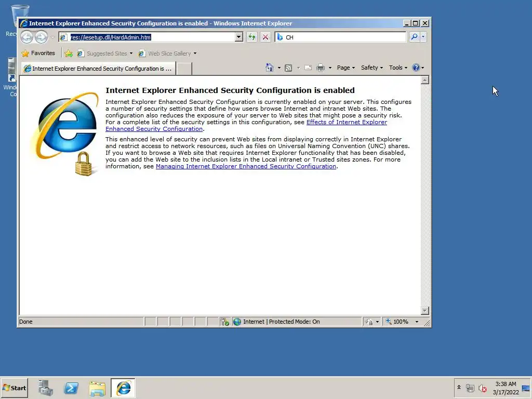The image size is (532, 399).
Task: Click the Refresh page icon
Action: (252, 37)
